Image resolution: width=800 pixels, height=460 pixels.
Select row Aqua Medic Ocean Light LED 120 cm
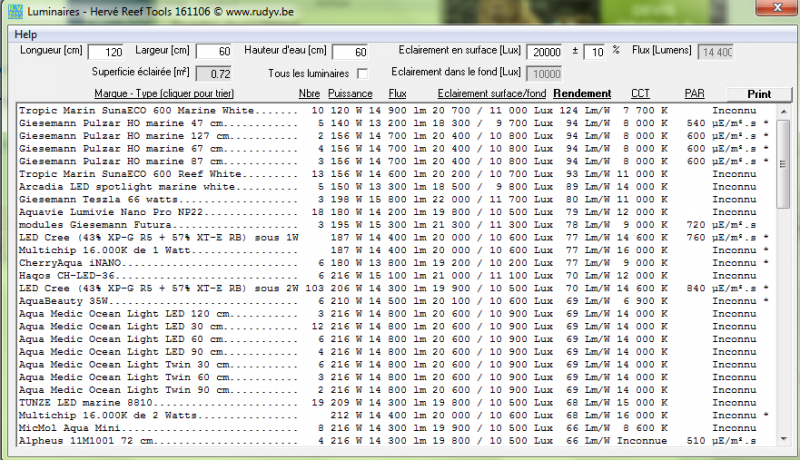[396, 314]
